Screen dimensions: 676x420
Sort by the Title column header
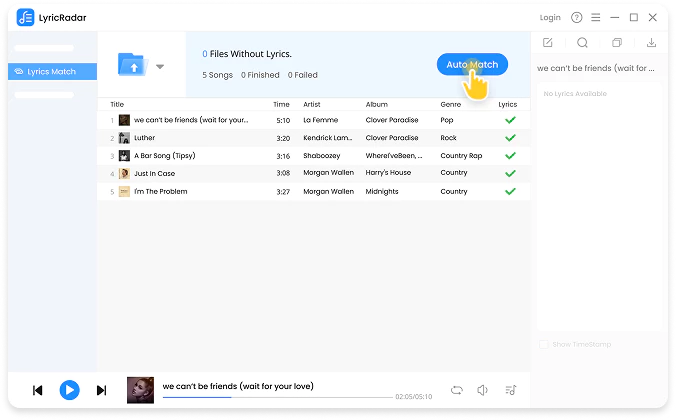tap(117, 104)
